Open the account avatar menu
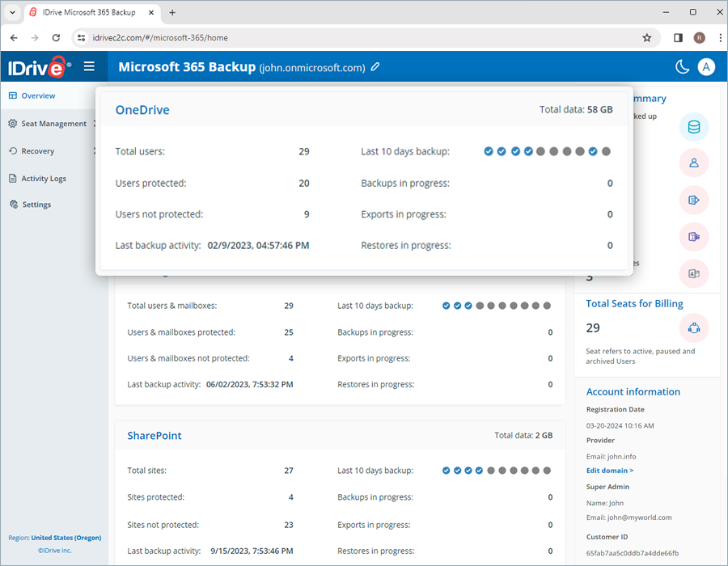The height and width of the screenshot is (566, 728). 707,67
